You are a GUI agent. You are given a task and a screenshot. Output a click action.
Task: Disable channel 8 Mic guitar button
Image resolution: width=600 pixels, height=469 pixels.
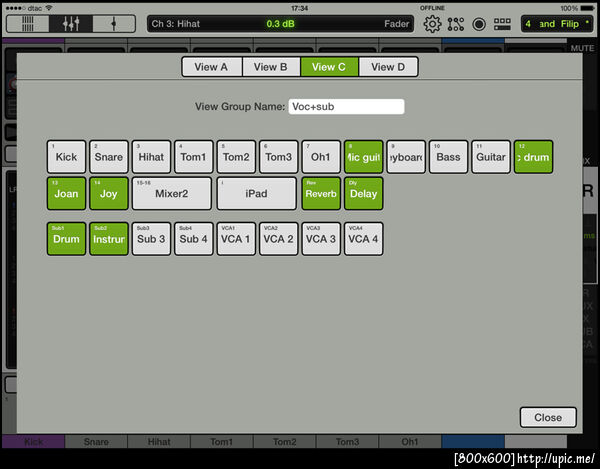364,157
